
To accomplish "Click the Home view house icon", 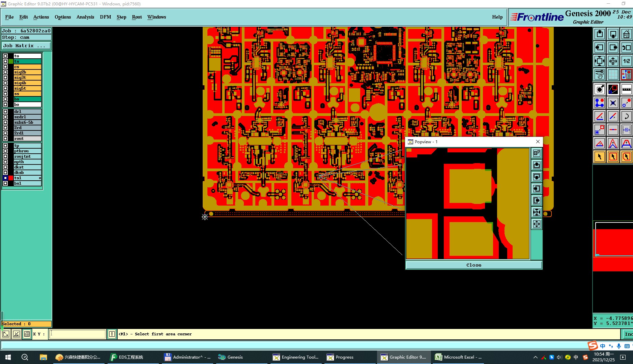I will (626, 34).
